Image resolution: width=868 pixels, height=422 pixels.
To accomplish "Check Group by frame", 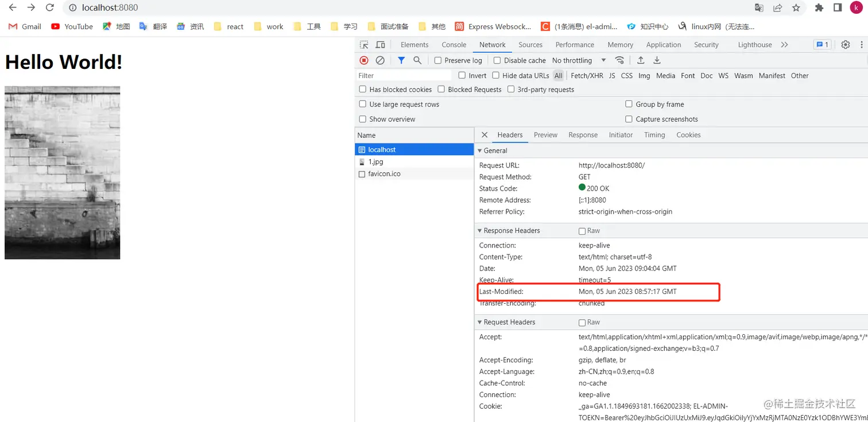I will [629, 104].
